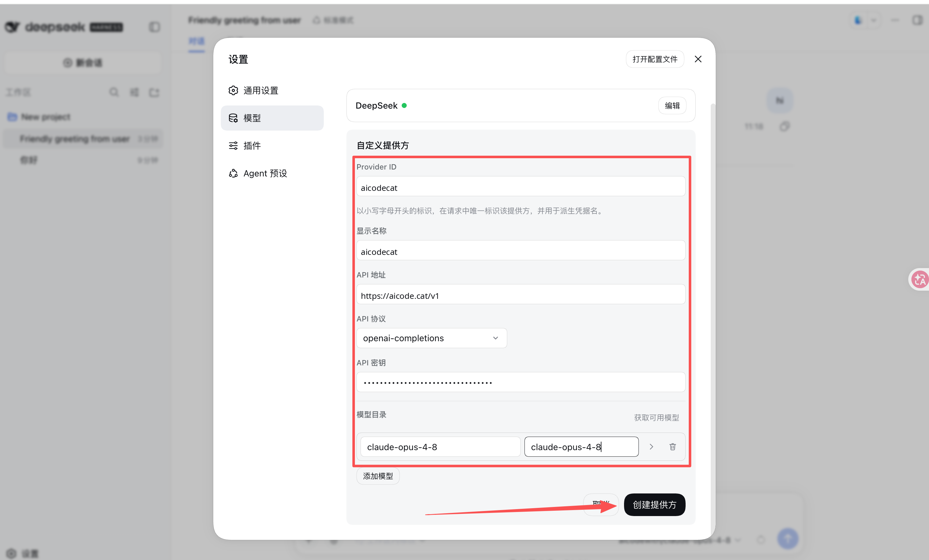The height and width of the screenshot is (560, 929).
Task: Start a new conversation in the sidebar
Action: [83, 62]
